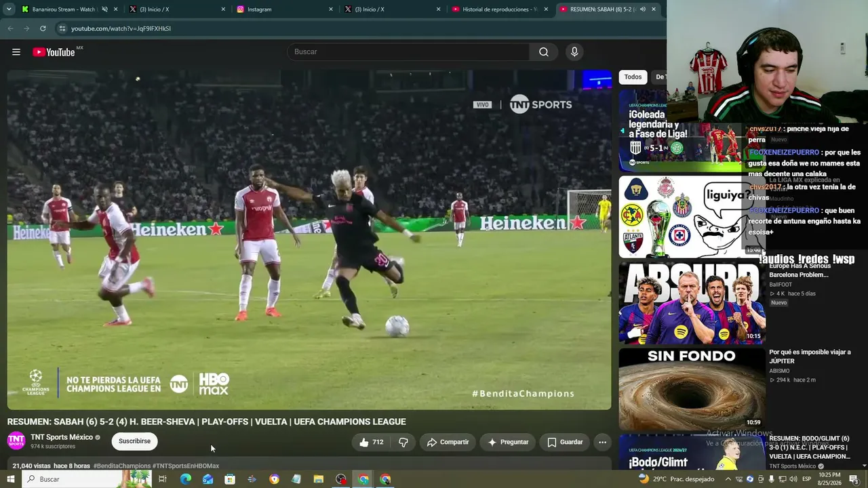Share the video via Compartir
This screenshot has width=868, height=488.
tap(448, 442)
